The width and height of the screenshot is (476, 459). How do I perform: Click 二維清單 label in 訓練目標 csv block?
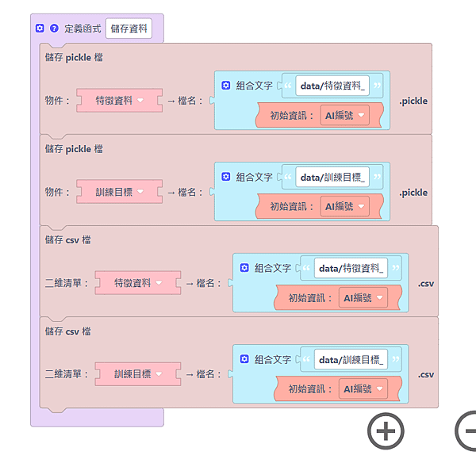point(66,374)
